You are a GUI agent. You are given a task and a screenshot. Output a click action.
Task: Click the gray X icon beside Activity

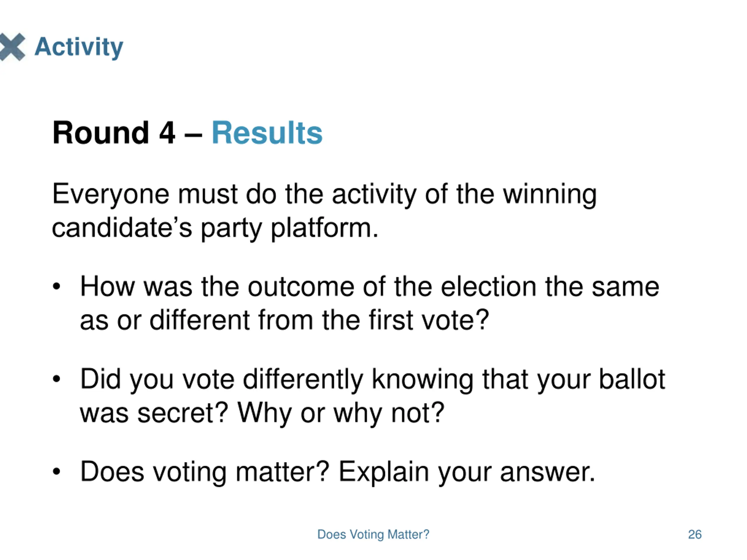point(13,47)
